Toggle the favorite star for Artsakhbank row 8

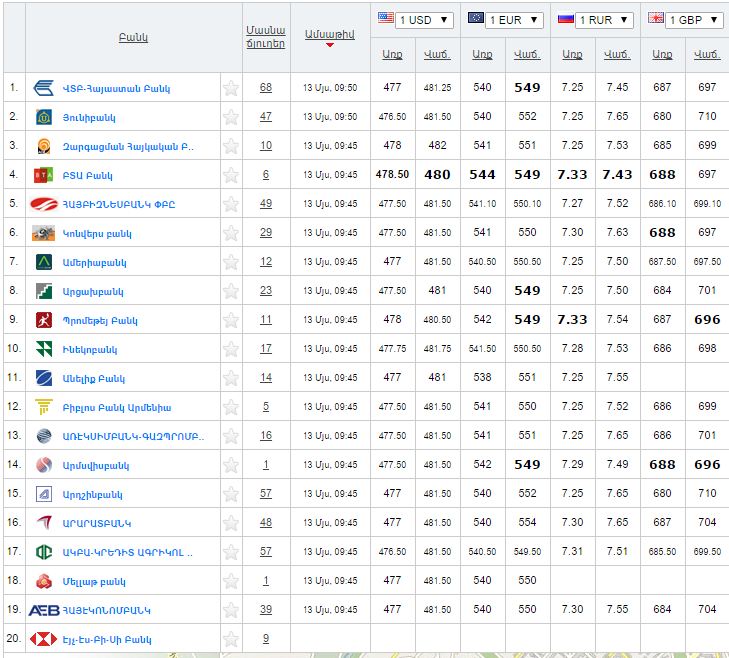coord(231,291)
